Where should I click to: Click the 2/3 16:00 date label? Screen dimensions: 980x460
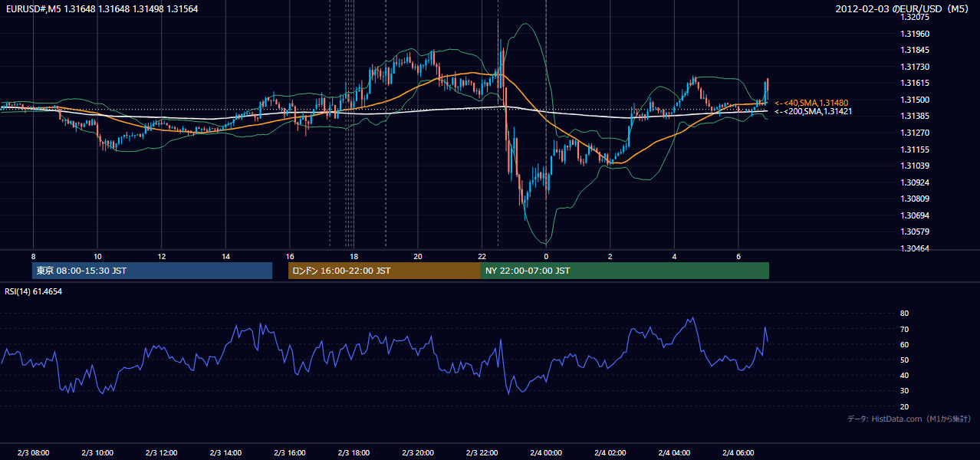pos(290,453)
